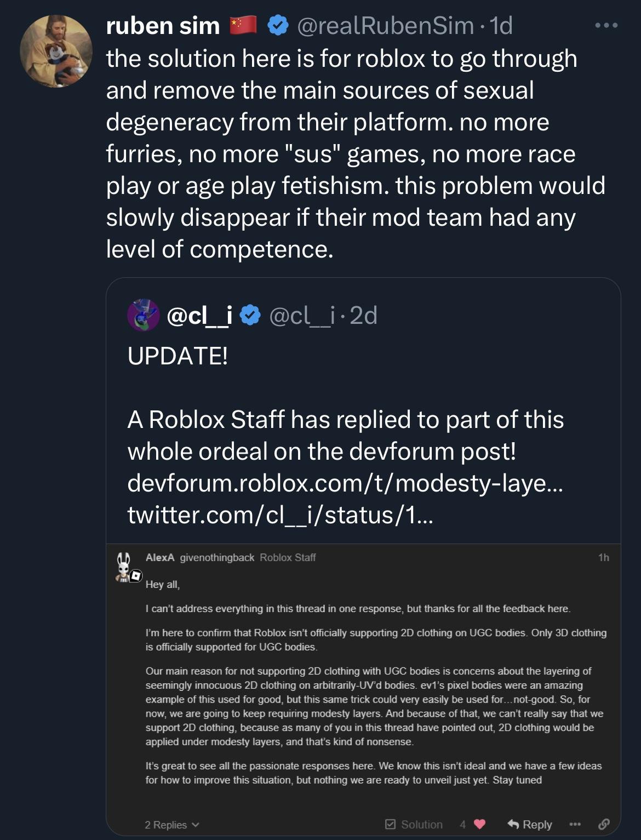Click the AlexA username in the forum post
The image size is (641, 840).
pyautogui.click(x=159, y=557)
